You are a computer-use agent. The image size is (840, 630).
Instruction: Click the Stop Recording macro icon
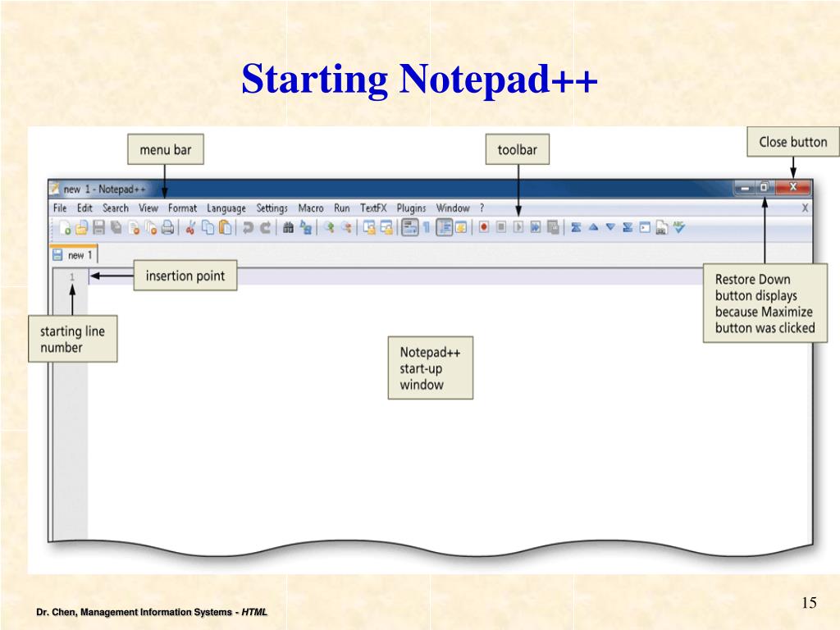(501, 228)
